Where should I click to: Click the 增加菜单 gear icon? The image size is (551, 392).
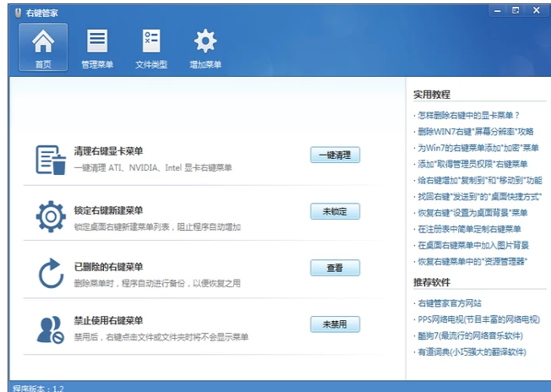pyautogui.click(x=205, y=47)
